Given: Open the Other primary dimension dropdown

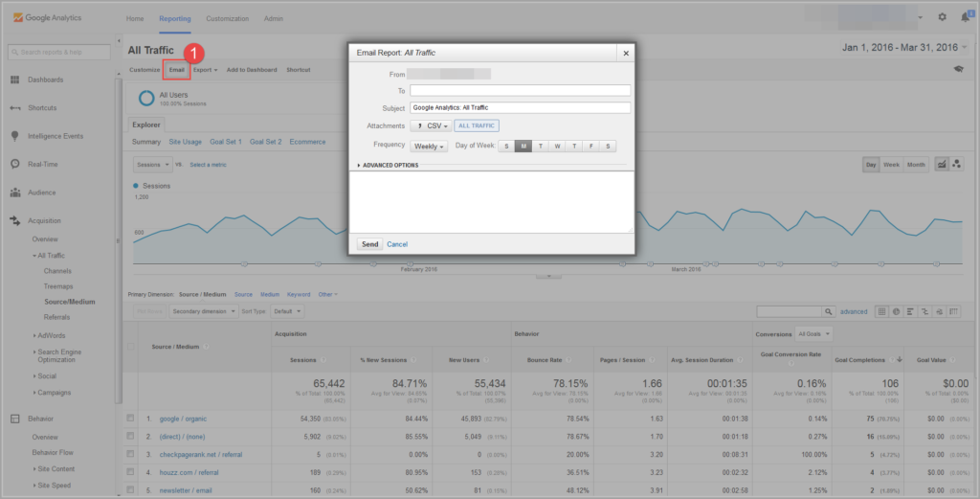Looking at the screenshot, I should pos(327,295).
